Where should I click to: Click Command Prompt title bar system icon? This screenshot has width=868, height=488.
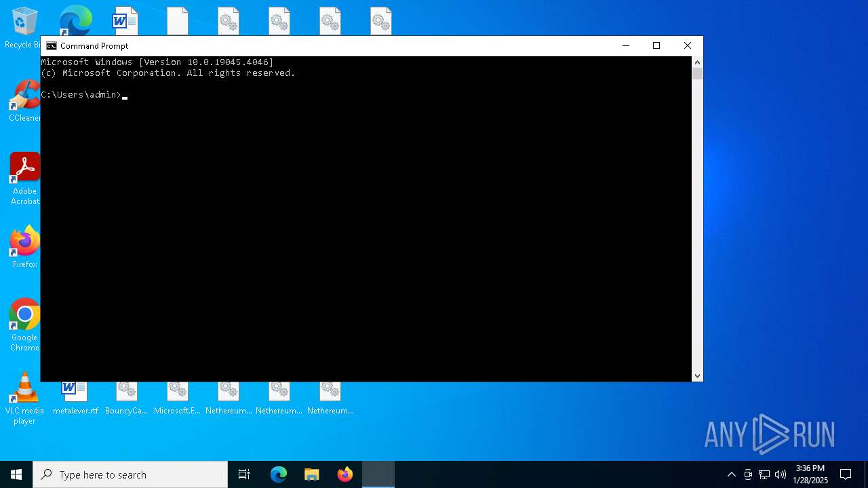tap(52, 46)
